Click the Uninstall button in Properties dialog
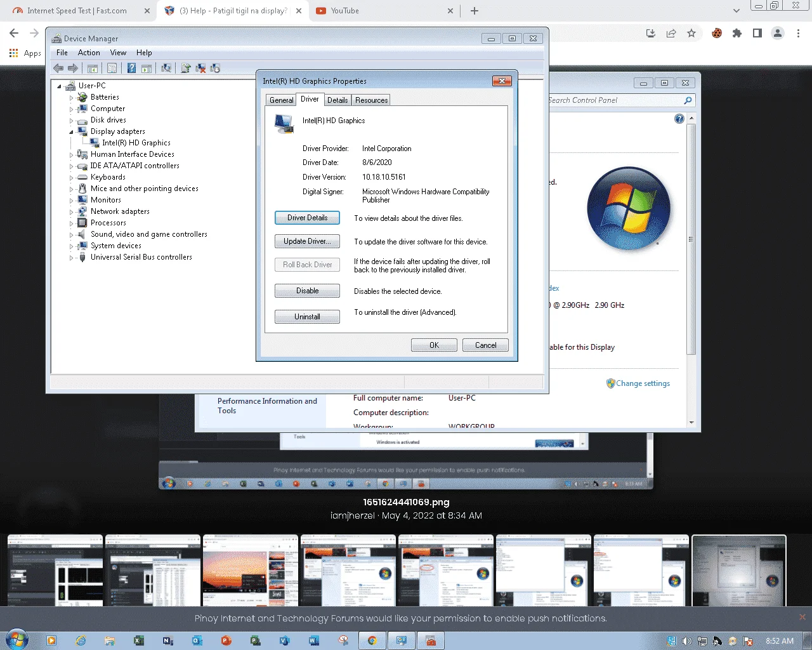The image size is (812, 650). coord(307,317)
